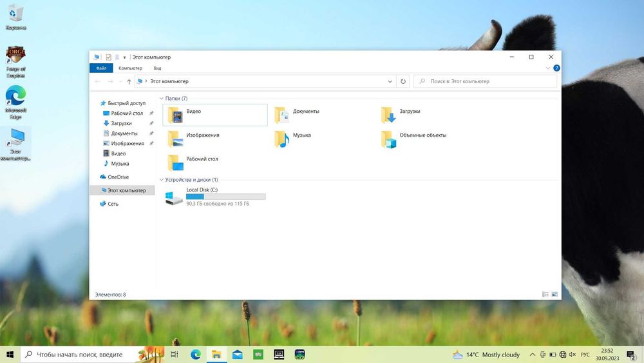Open the notification center icon
This screenshot has width=644, height=363.
631,355
